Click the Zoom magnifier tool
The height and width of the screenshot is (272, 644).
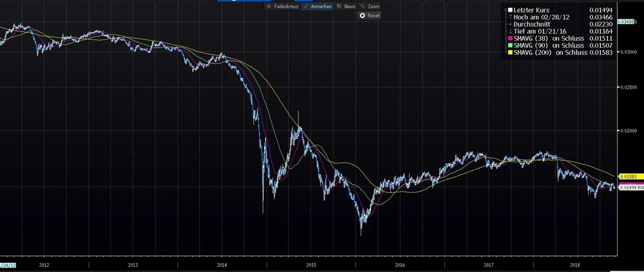370,6
